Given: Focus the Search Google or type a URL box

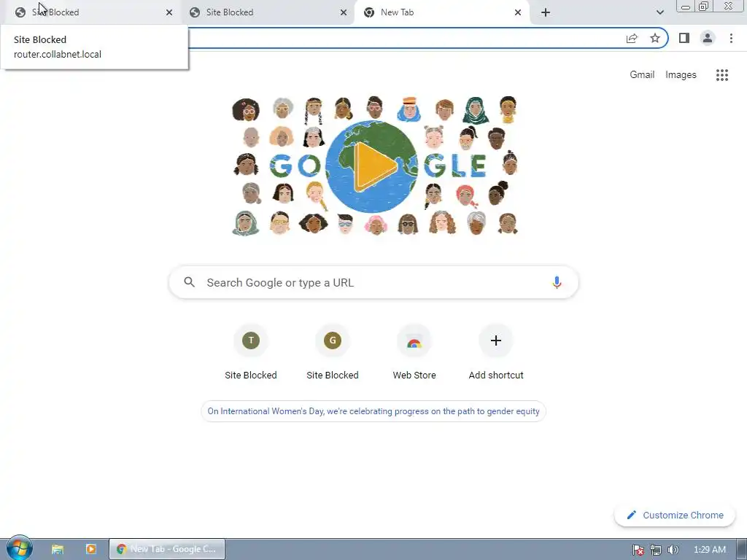Looking at the screenshot, I should tap(373, 282).
